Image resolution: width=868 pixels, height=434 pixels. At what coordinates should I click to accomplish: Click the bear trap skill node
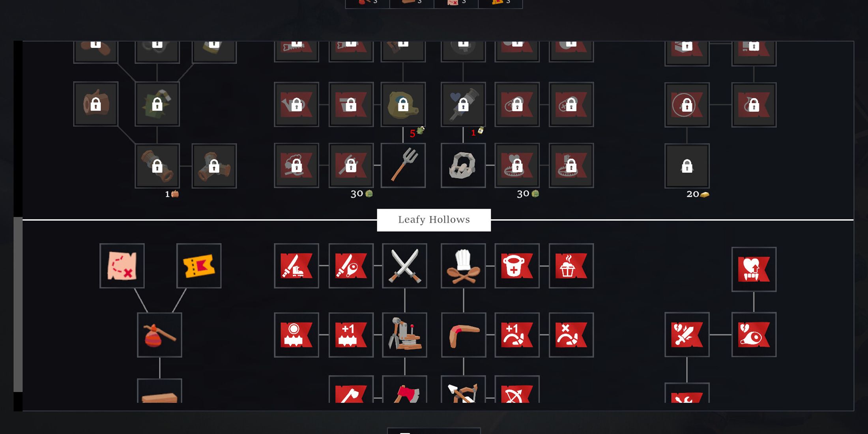tap(463, 165)
